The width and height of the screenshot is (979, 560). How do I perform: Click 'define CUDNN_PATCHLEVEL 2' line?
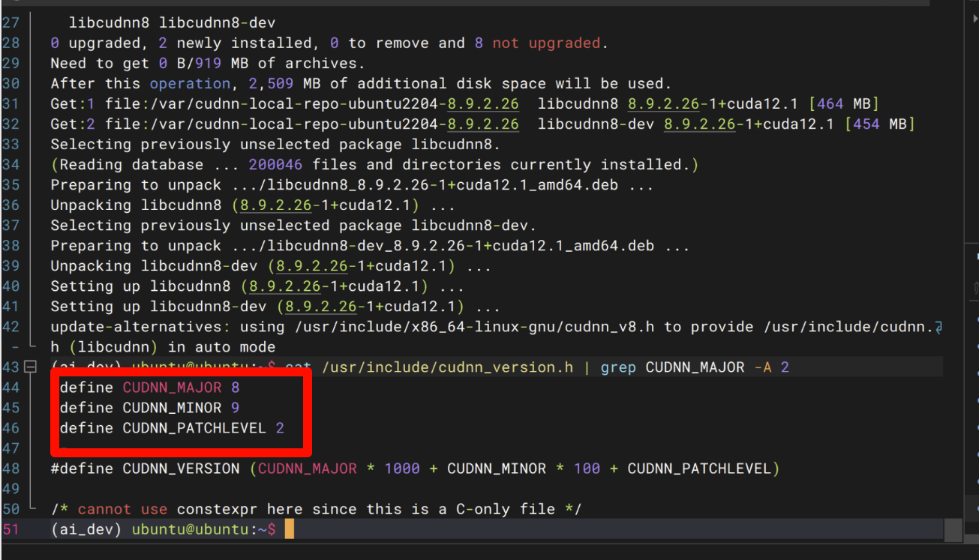pos(172,428)
